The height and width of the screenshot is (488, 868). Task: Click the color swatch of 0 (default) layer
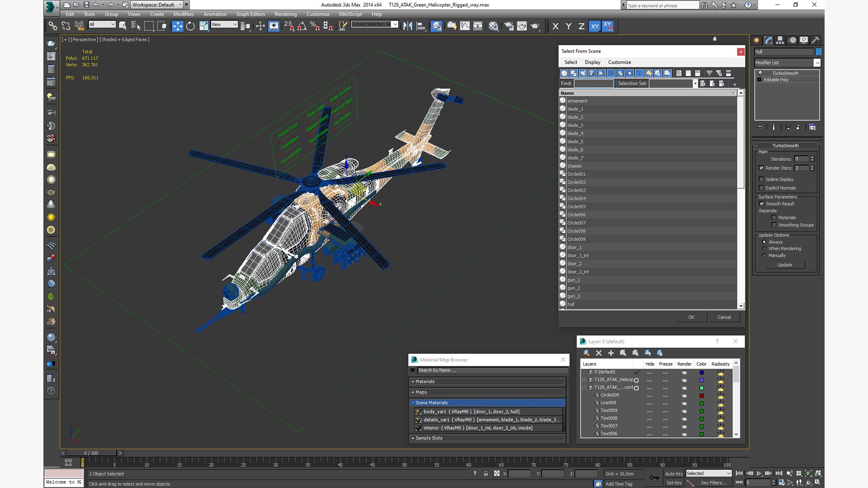click(x=702, y=373)
